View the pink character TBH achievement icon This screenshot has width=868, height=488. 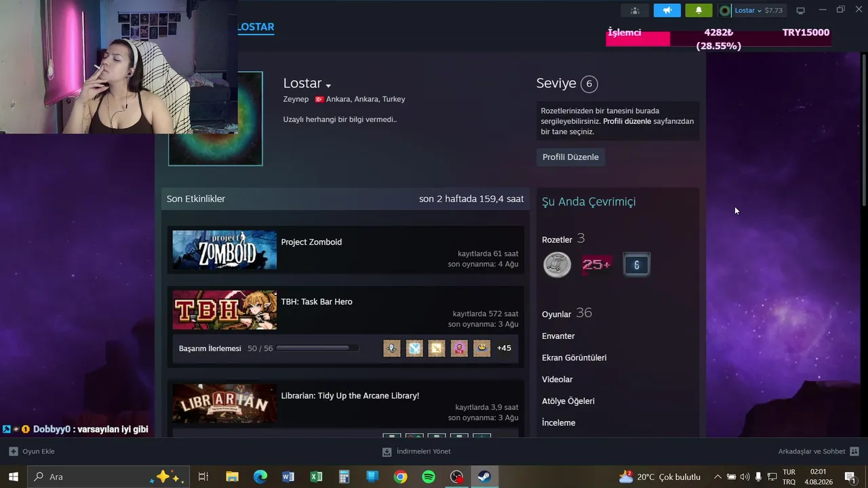coord(459,348)
